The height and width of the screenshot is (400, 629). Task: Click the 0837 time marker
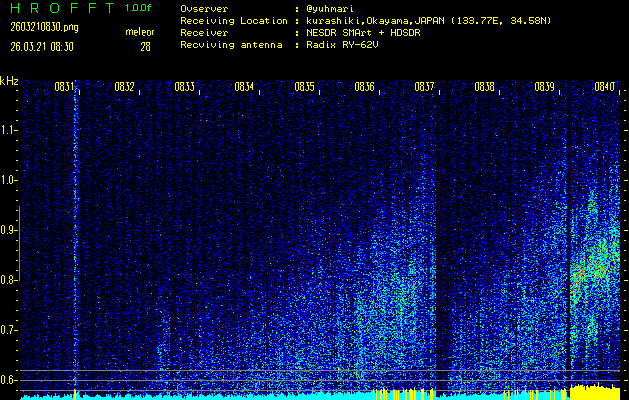tap(424, 87)
